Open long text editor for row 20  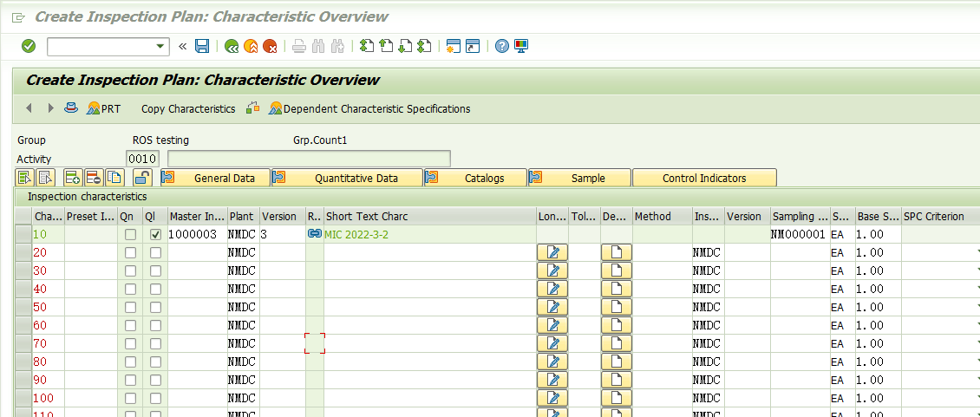(x=552, y=252)
